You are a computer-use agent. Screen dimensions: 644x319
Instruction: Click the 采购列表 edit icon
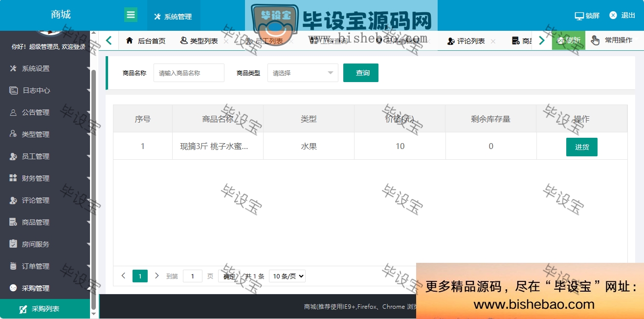23,309
